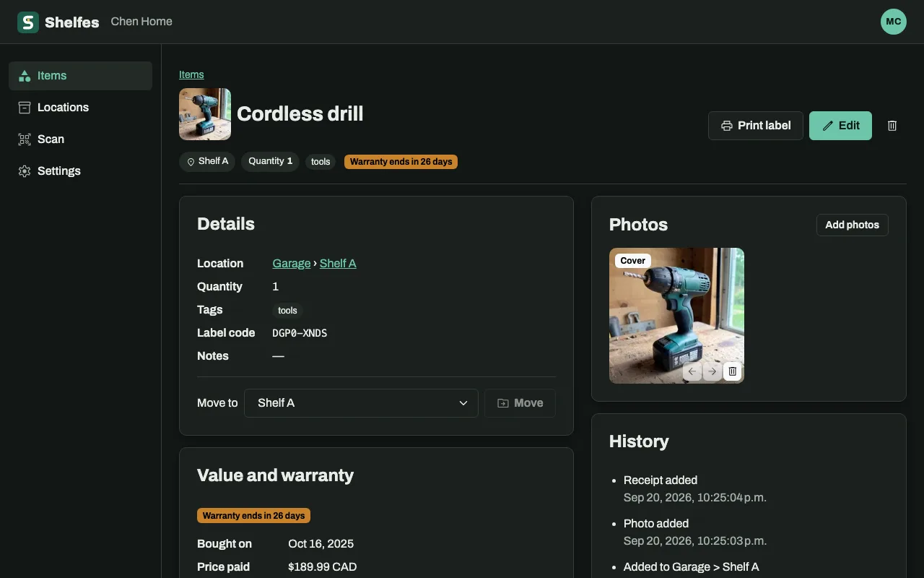The image size is (924, 578).
Task: Click the pencil icon in Edit button
Action: [x=828, y=126]
